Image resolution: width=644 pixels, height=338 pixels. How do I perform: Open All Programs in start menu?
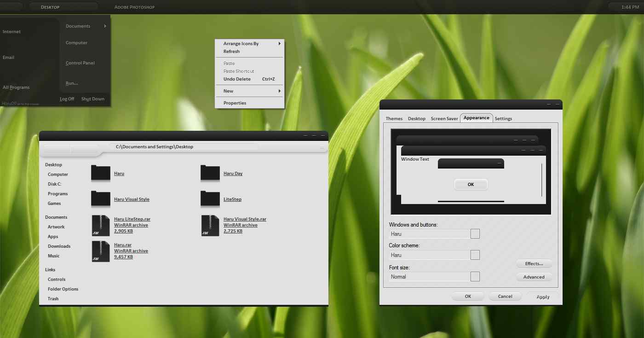point(16,87)
